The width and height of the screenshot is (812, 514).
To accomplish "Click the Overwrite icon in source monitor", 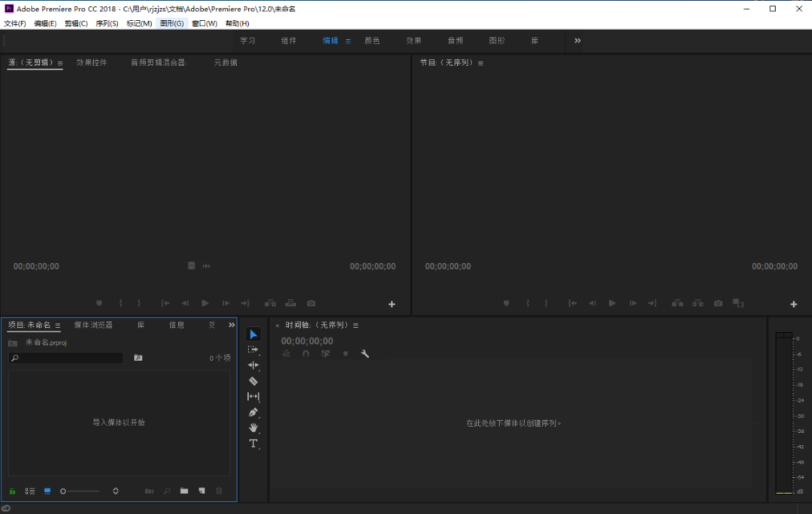I will tap(290, 304).
